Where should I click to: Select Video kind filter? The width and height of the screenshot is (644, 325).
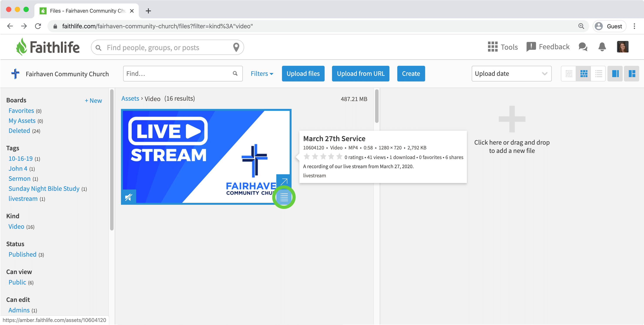coord(16,226)
